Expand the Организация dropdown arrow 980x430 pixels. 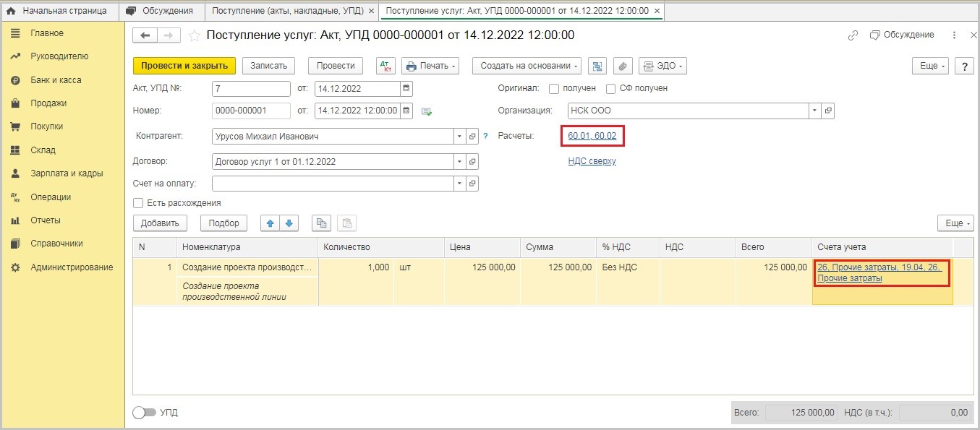814,111
